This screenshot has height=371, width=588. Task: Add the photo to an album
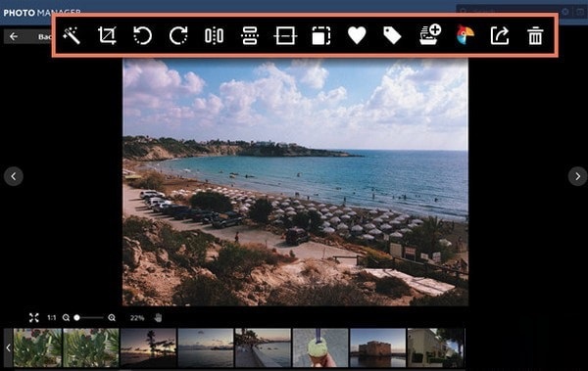pyautogui.click(x=430, y=34)
